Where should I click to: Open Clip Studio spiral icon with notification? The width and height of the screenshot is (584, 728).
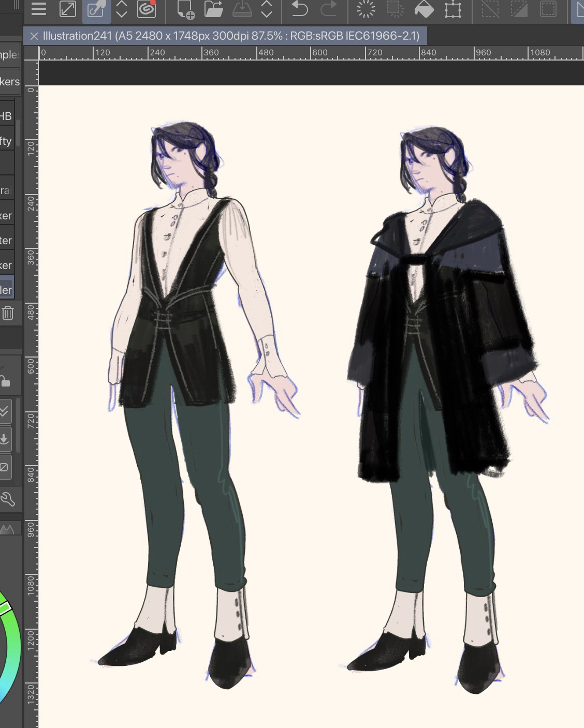147,9
